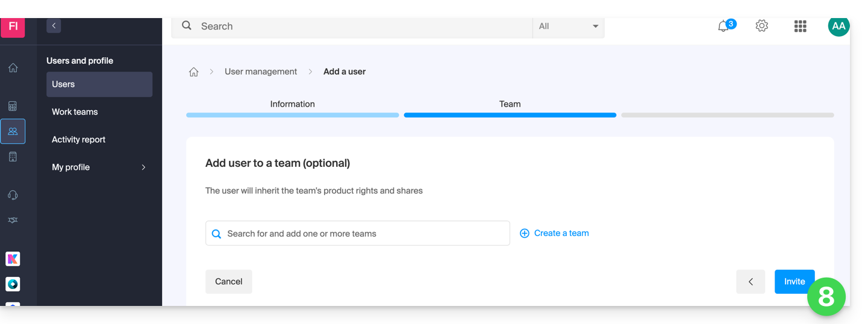Open the notifications bell

(x=723, y=26)
